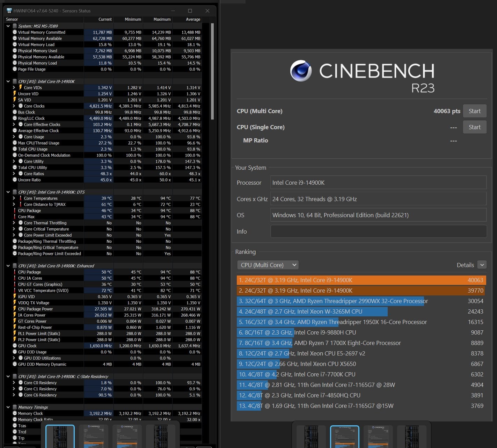Viewport: 497px width, 448px height.
Task: Click the Average Effective Clock sensor icon
Action: [15, 131]
